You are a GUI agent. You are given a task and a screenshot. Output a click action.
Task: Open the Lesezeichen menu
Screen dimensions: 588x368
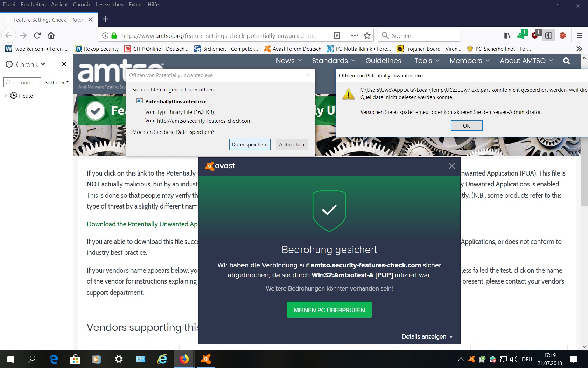(110, 5)
